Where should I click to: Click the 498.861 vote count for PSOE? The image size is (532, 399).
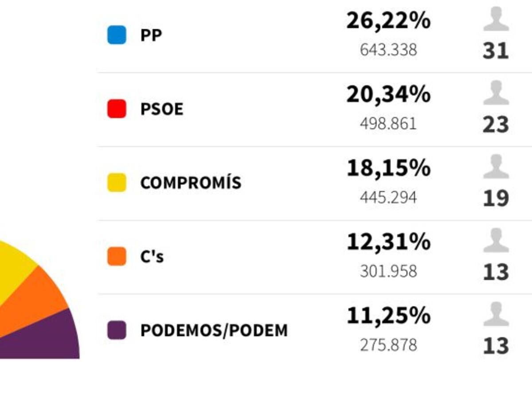(388, 124)
